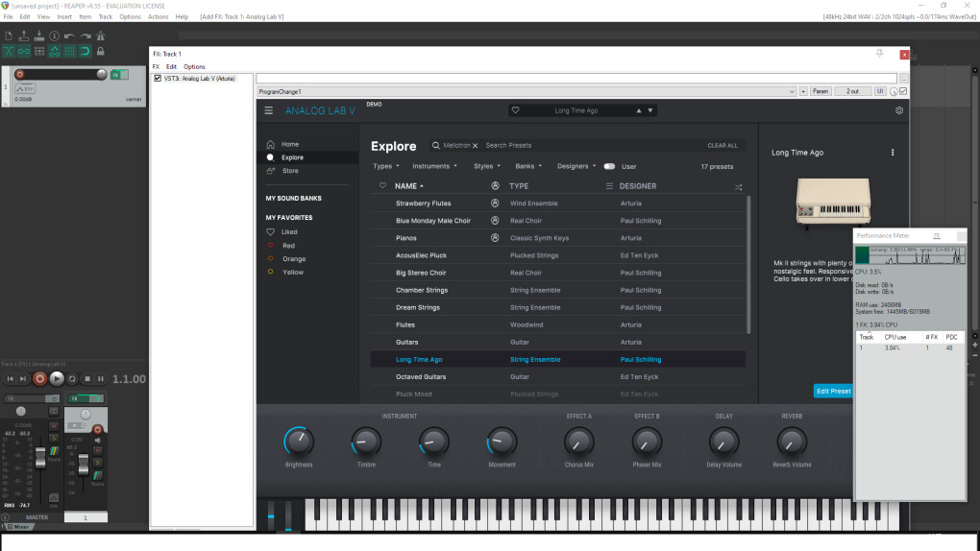
Task: Open the trim envelope button on Track 1
Action: 25,88
